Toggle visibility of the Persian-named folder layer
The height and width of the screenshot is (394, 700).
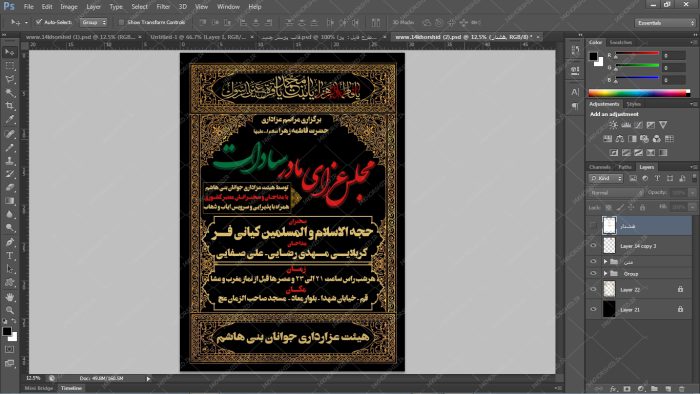coord(593,261)
